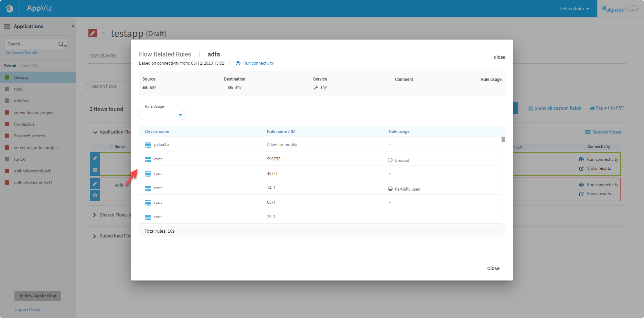
Task: Click the bottom Close button in dialog
Action: [x=493, y=268]
